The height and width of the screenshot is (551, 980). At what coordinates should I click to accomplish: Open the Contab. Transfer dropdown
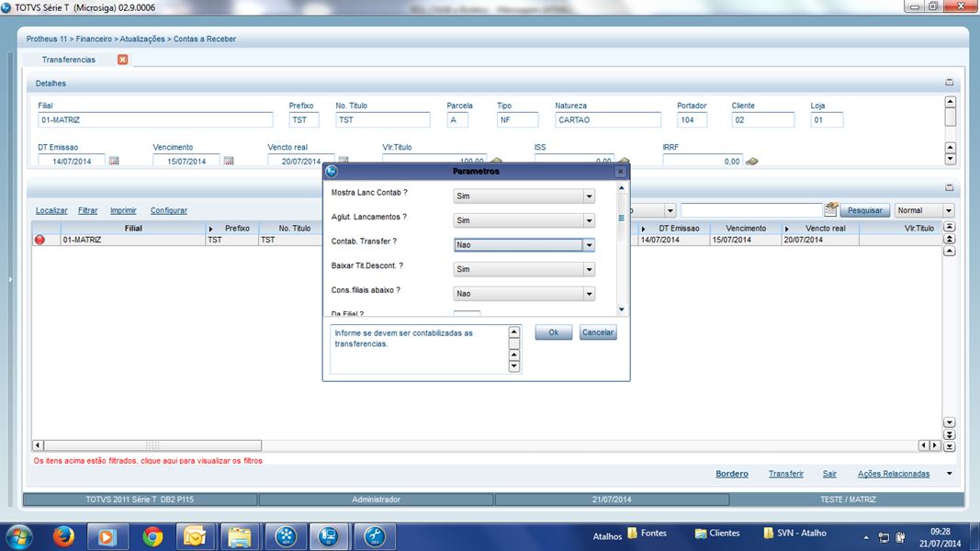tap(589, 245)
